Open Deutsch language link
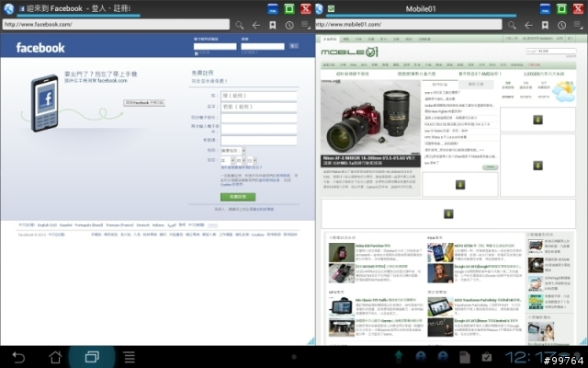Viewport: 588px width, 368px height. pos(143,224)
